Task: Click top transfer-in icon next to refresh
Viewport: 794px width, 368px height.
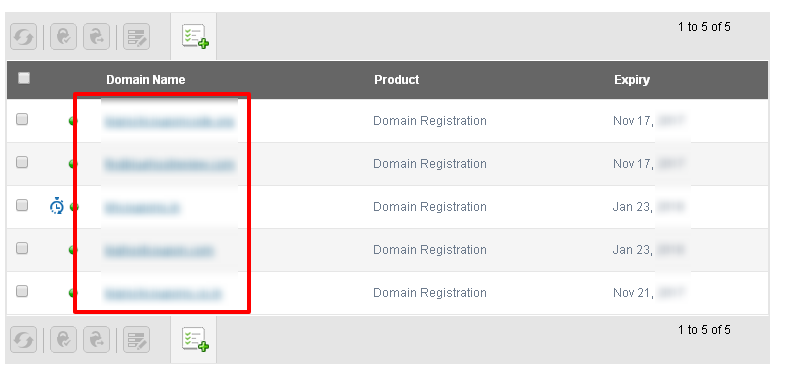Action: (x=63, y=37)
